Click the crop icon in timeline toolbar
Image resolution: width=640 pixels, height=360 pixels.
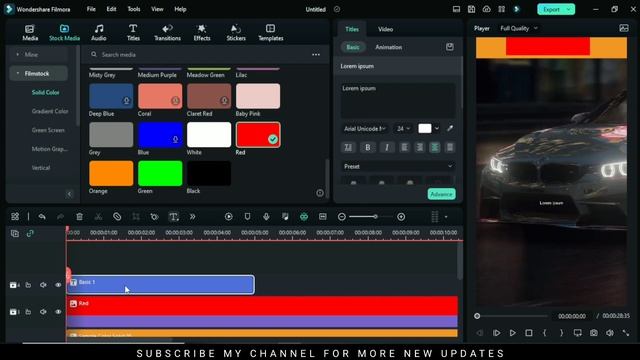tap(136, 217)
